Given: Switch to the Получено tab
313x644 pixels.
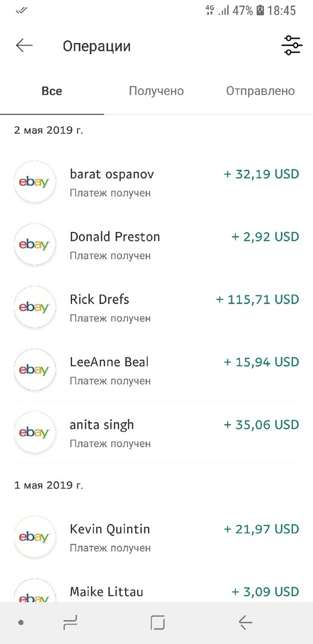Looking at the screenshot, I should coord(156,91).
